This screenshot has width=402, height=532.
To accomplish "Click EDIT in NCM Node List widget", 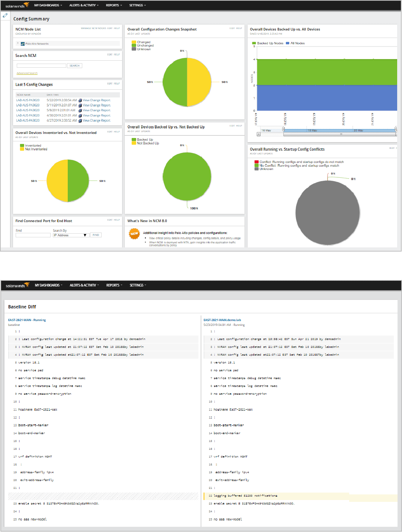I will coord(110,28).
